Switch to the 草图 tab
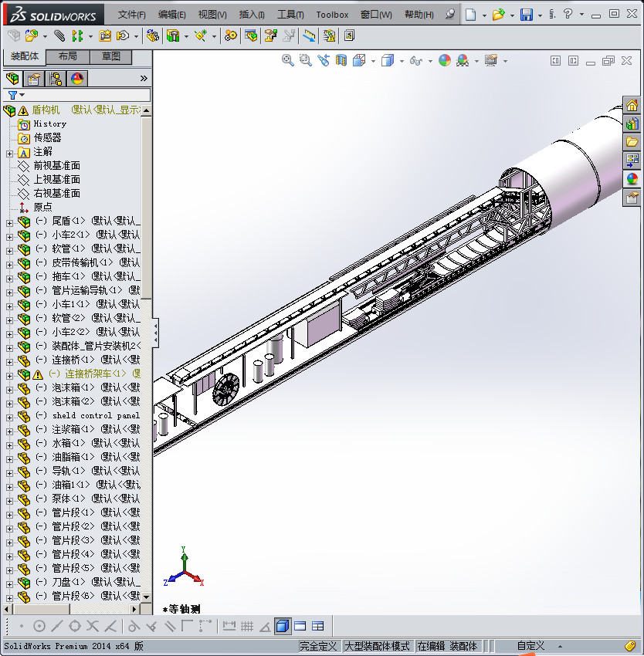The image size is (644, 656). click(111, 56)
